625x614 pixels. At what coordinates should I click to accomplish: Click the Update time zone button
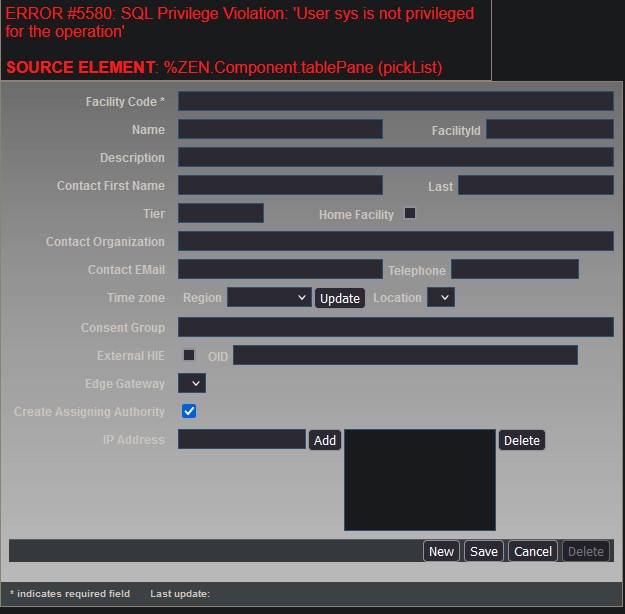[x=340, y=298]
